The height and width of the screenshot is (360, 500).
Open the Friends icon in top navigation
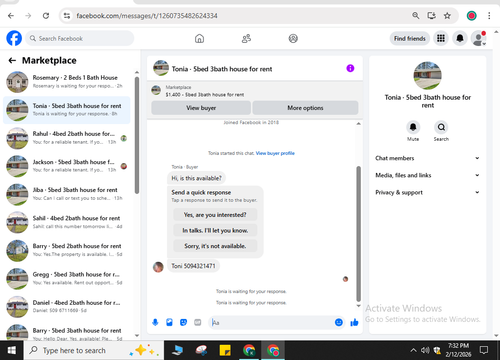click(x=246, y=39)
